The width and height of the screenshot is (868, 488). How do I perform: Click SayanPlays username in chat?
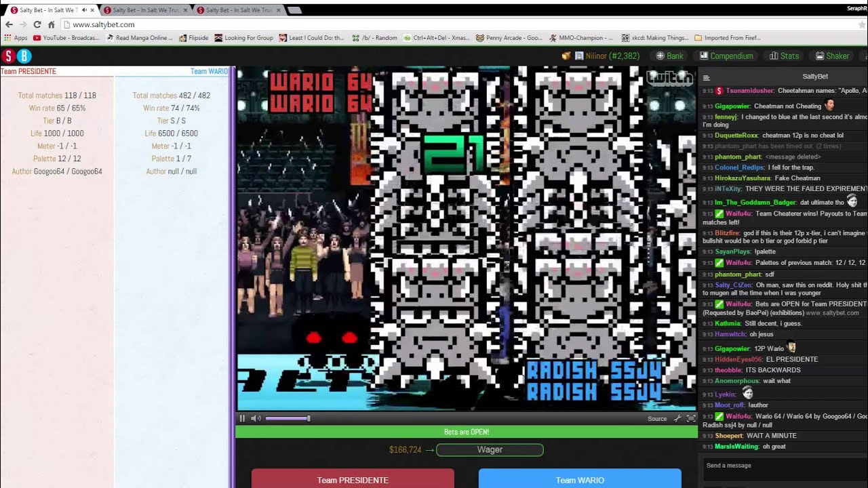point(733,251)
